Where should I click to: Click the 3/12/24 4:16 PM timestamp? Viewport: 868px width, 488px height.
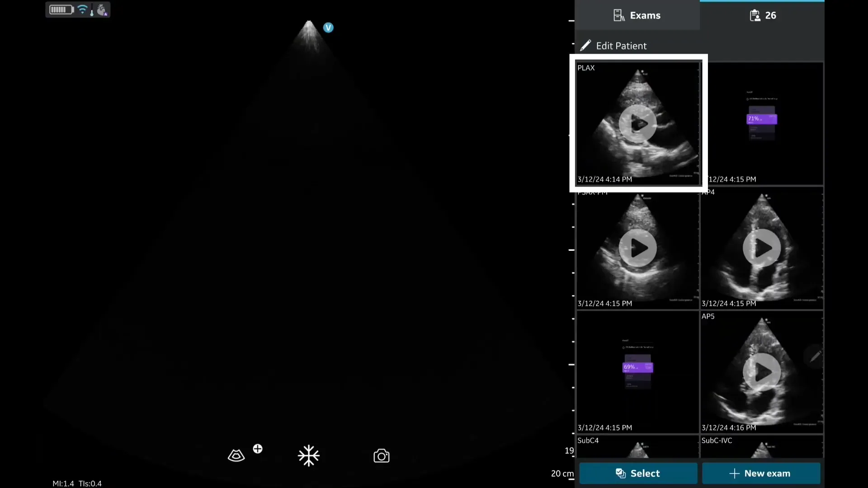(729, 427)
